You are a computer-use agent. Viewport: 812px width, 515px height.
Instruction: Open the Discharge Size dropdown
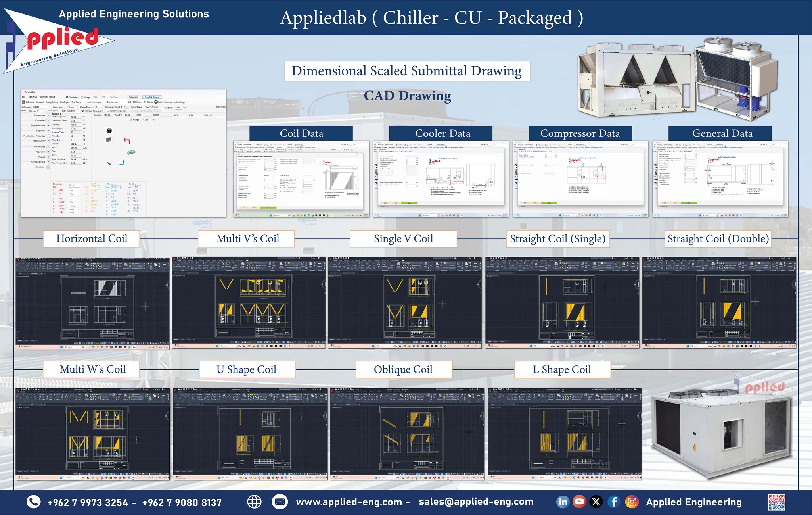(75, 186)
